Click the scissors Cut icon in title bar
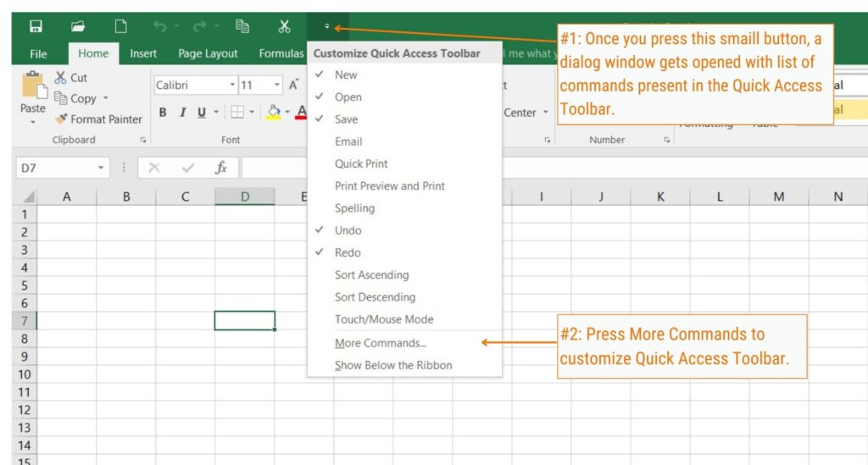This screenshot has height=465, width=868. click(284, 26)
